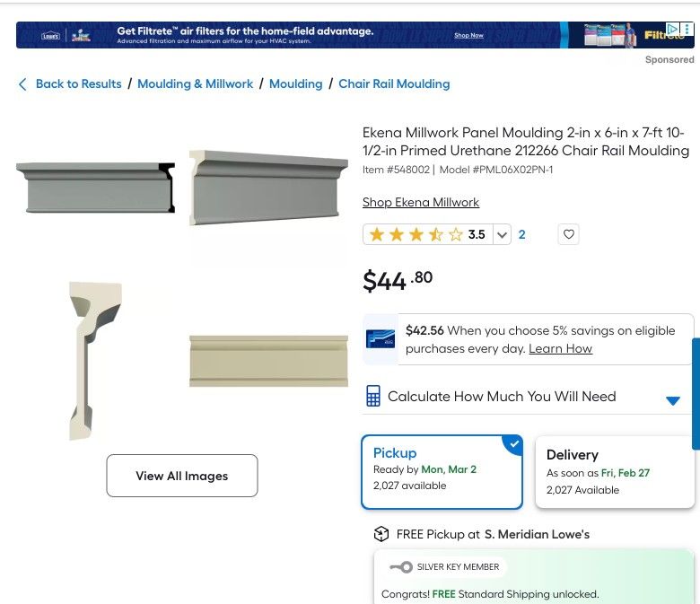
Task: Click the free pickup box icon
Action: 381,534
